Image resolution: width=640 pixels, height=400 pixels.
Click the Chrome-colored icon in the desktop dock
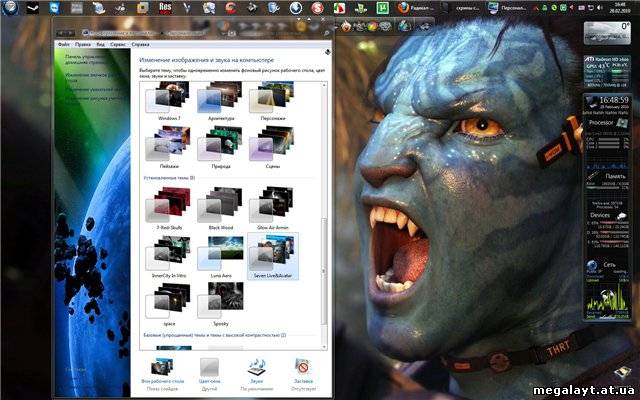372,27
